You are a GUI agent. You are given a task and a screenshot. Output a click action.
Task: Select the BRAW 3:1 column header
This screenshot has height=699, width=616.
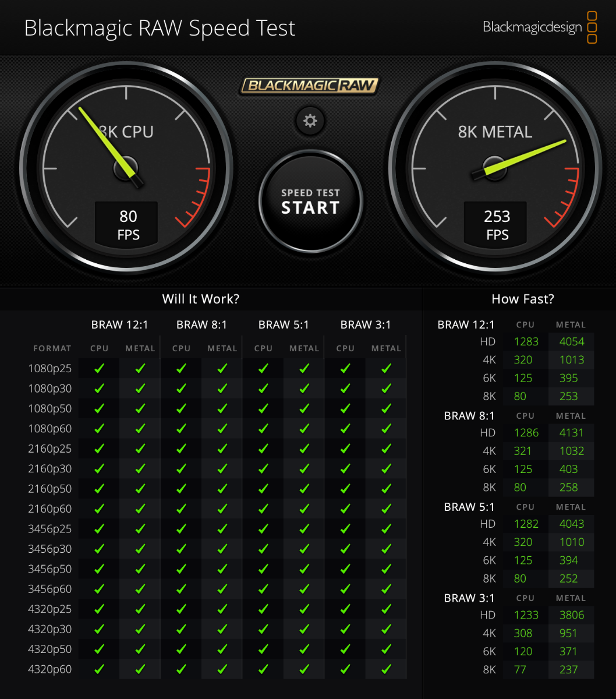pyautogui.click(x=366, y=325)
